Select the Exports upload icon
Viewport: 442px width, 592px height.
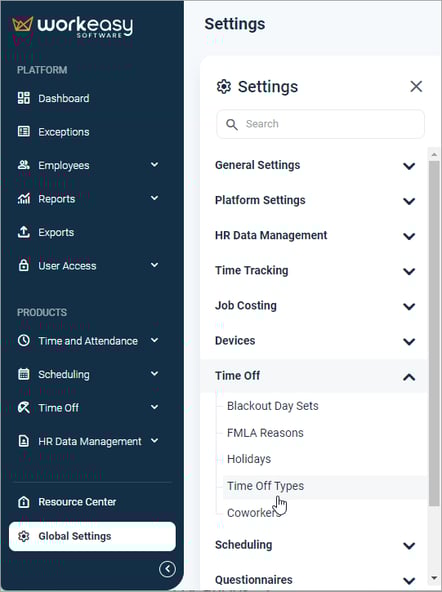23,232
